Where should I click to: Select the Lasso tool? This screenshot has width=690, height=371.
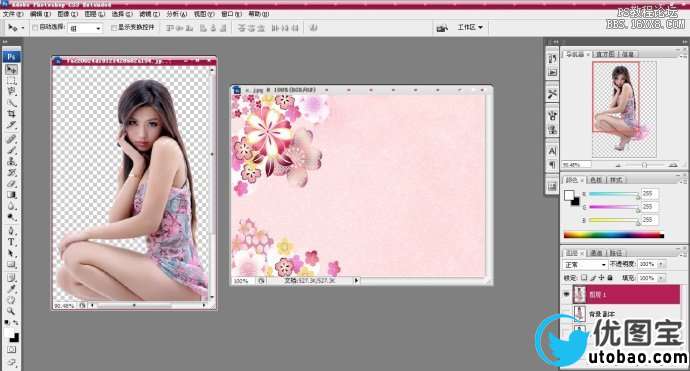[x=11, y=92]
